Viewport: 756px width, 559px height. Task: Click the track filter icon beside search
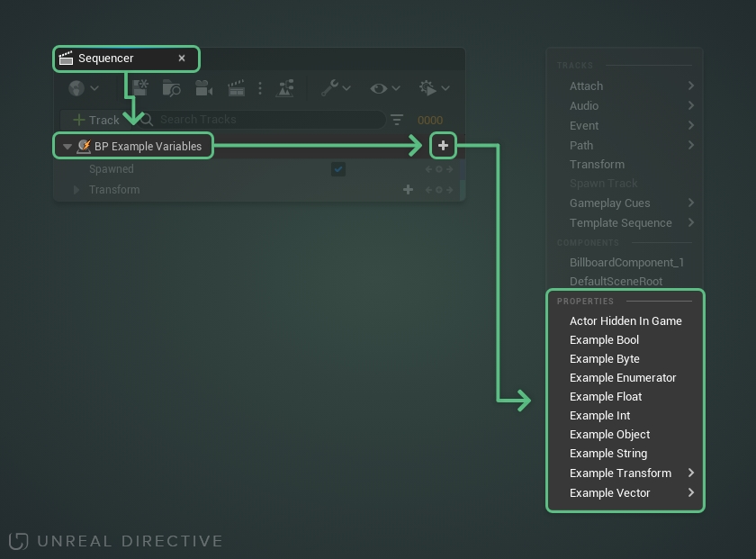[x=397, y=119]
